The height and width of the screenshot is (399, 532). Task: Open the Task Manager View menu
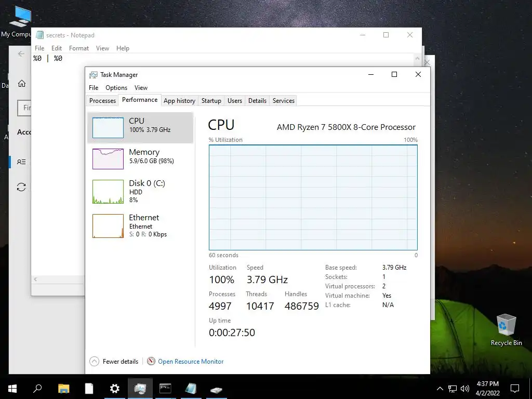click(x=141, y=87)
